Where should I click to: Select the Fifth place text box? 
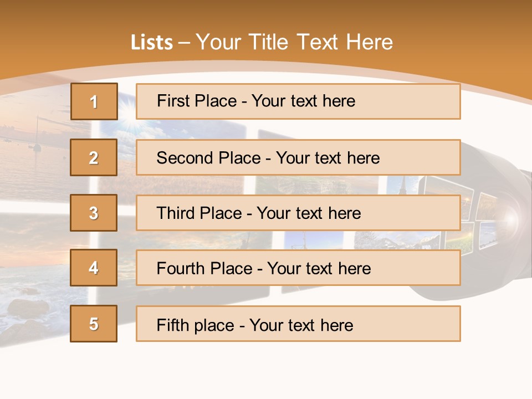pyautogui.click(x=298, y=324)
